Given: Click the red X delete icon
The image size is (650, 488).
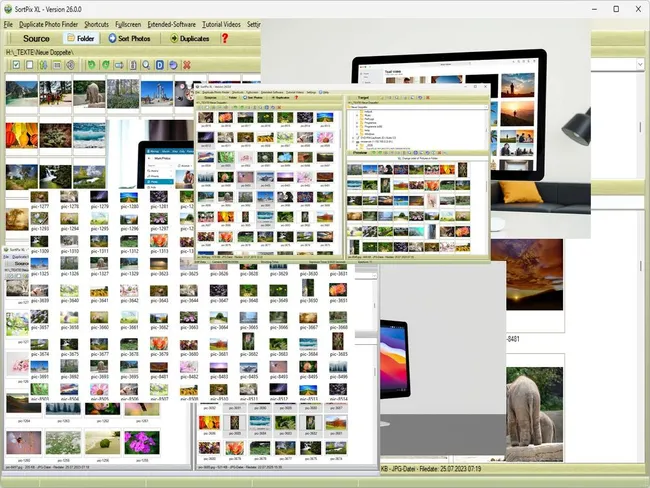Looking at the screenshot, I should [187, 65].
